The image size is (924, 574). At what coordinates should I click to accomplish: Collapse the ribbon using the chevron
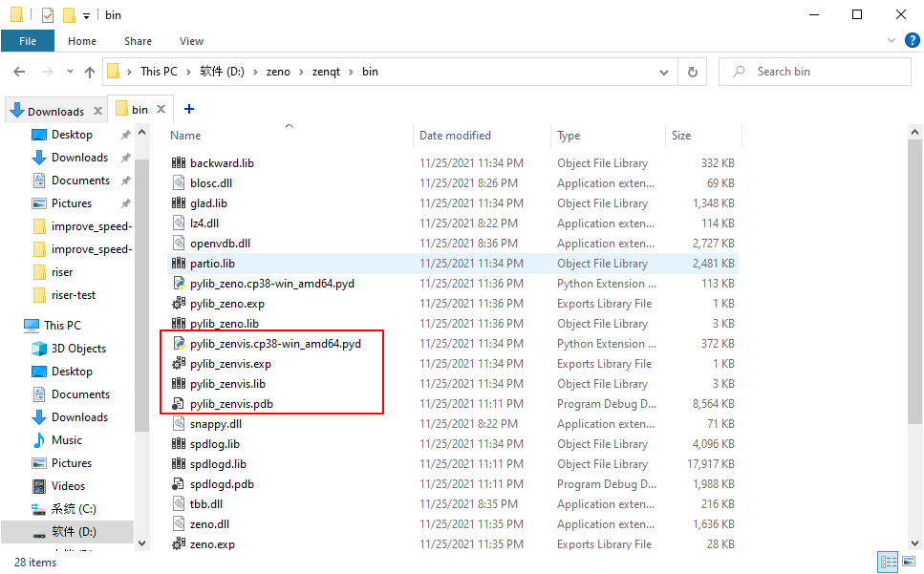(891, 40)
